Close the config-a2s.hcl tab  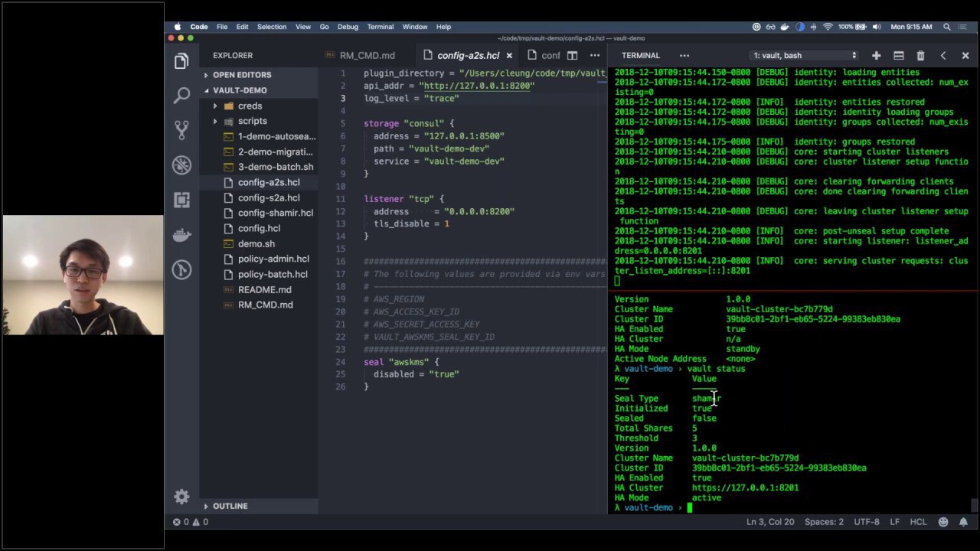509,55
